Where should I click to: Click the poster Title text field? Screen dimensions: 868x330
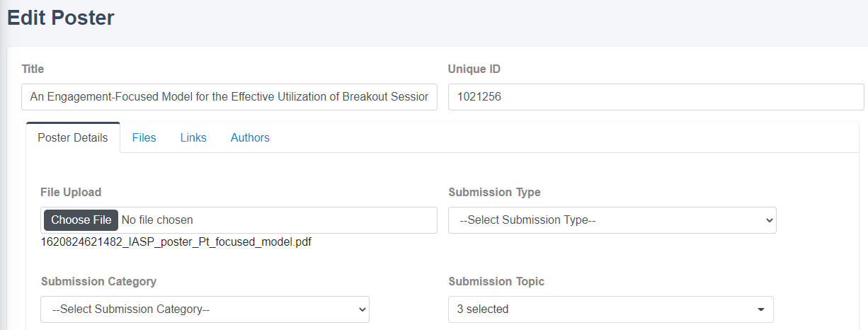click(x=229, y=97)
